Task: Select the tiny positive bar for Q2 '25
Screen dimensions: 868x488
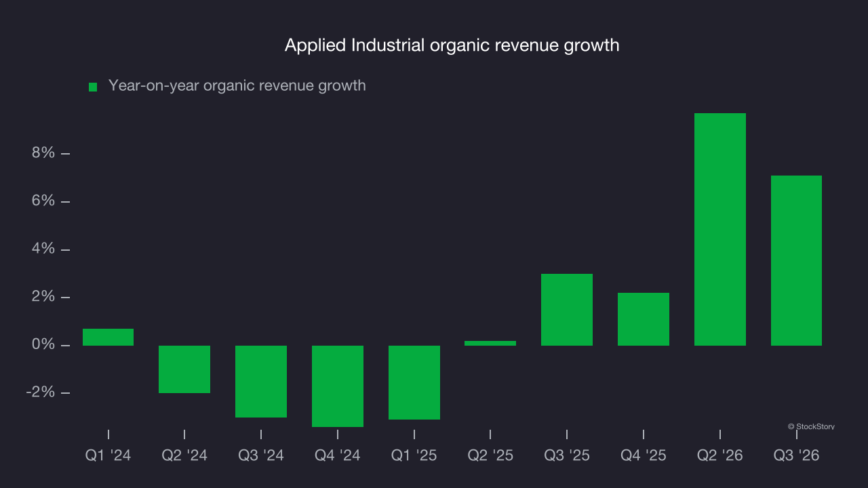Action: point(490,343)
